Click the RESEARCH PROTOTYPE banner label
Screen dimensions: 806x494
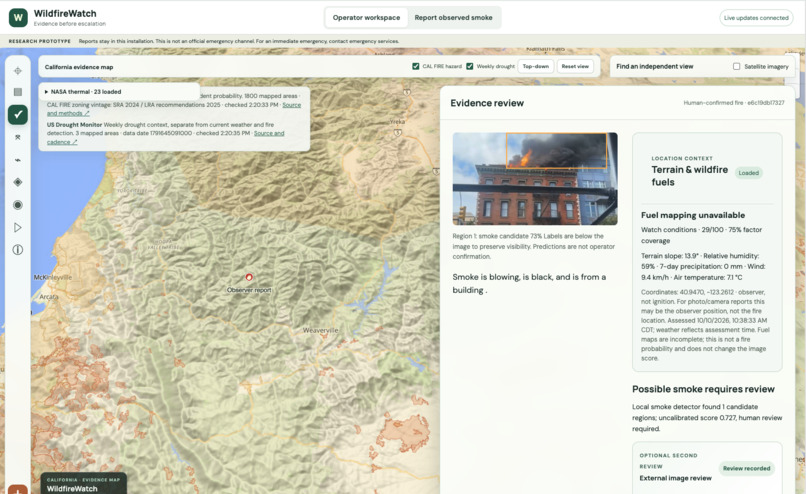(x=40, y=41)
